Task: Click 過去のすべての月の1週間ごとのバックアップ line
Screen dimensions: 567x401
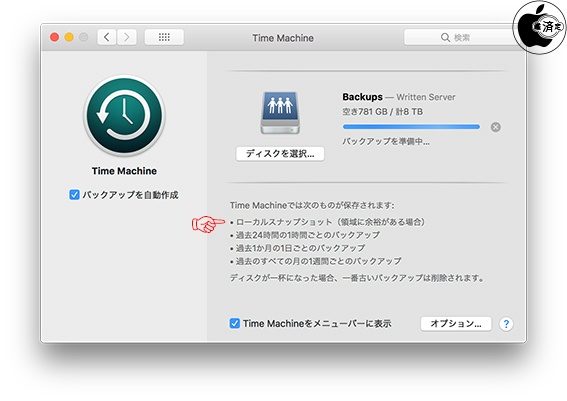Action: click(x=316, y=261)
